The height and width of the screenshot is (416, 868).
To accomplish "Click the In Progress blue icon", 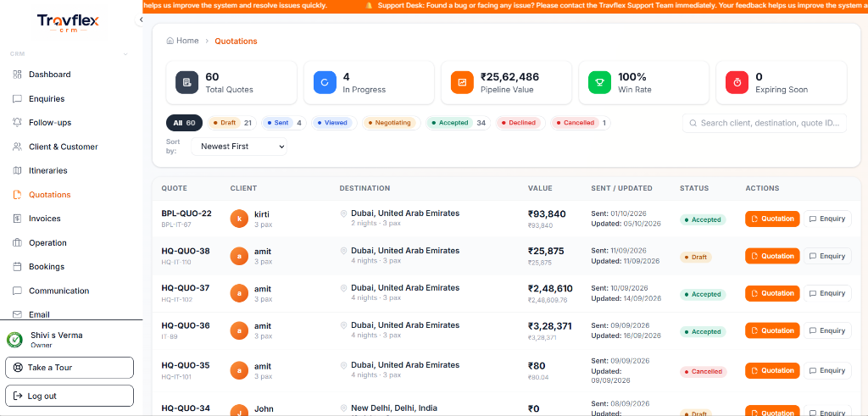I will pos(325,83).
